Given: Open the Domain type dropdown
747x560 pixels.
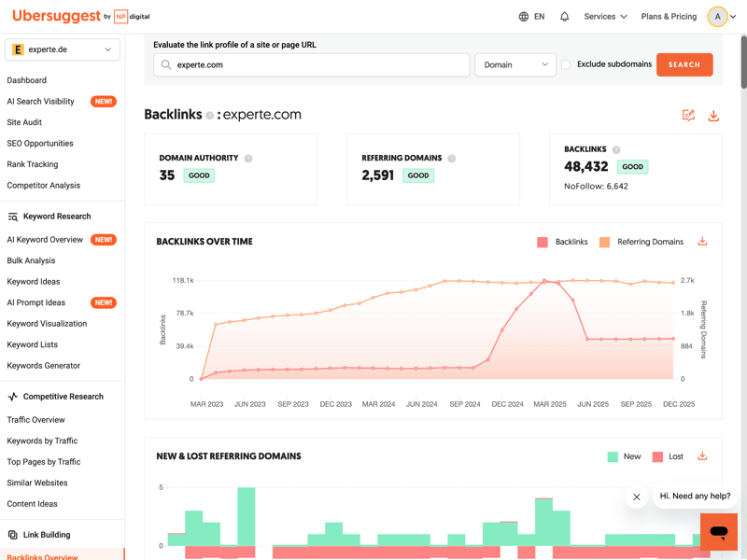Looking at the screenshot, I should tap(515, 64).
